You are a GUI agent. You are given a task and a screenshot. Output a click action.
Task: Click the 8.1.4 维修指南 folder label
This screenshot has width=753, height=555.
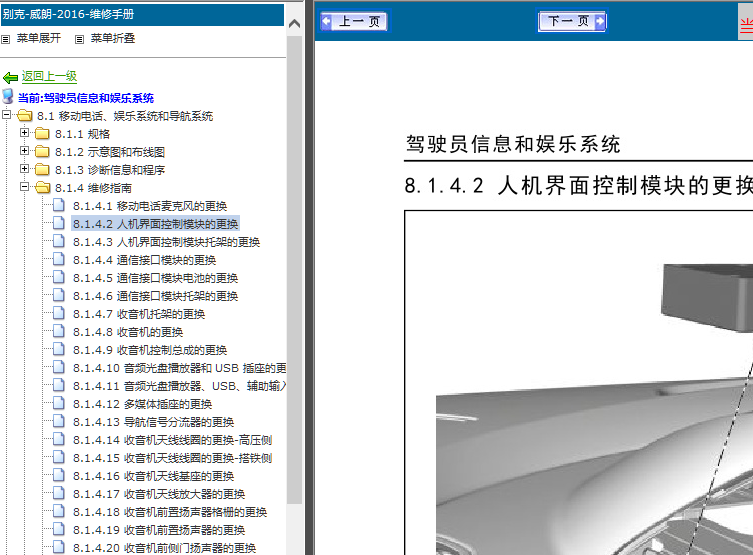(93, 188)
